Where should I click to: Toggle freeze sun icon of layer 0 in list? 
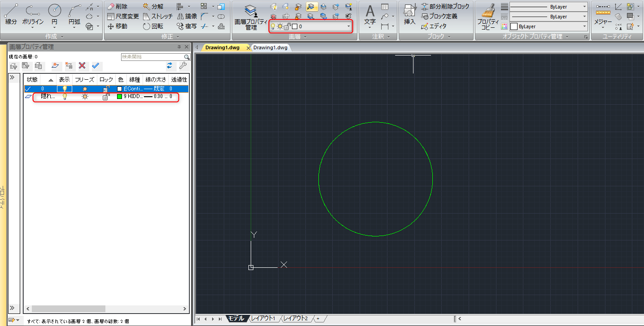click(84, 89)
